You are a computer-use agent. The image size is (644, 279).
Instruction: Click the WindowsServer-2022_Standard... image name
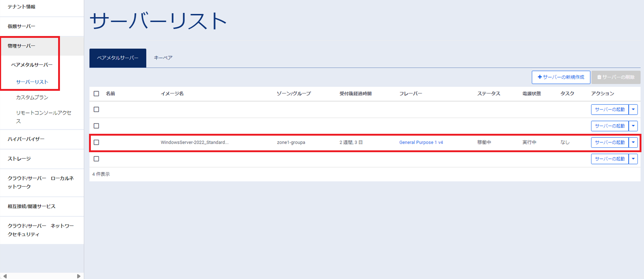[x=195, y=142]
